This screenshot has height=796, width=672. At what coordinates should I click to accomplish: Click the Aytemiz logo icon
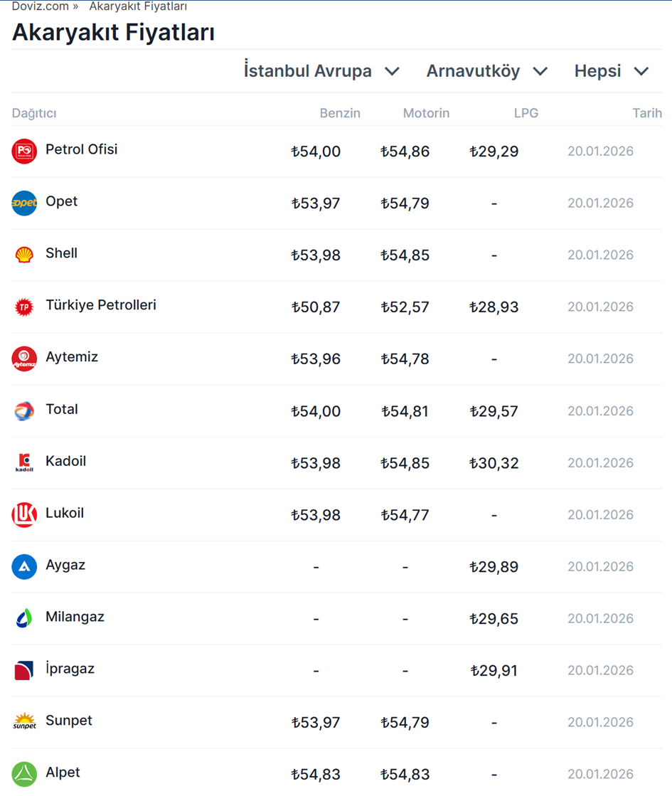coord(24,359)
